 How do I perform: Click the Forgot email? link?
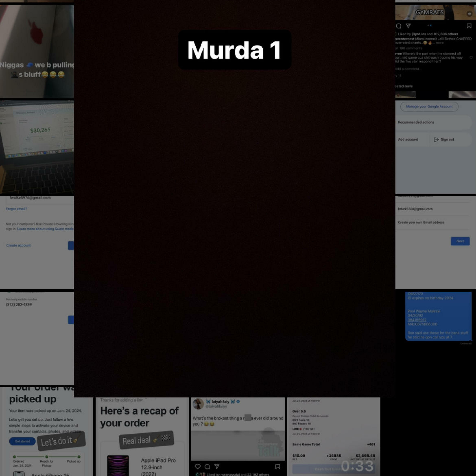(x=16, y=209)
